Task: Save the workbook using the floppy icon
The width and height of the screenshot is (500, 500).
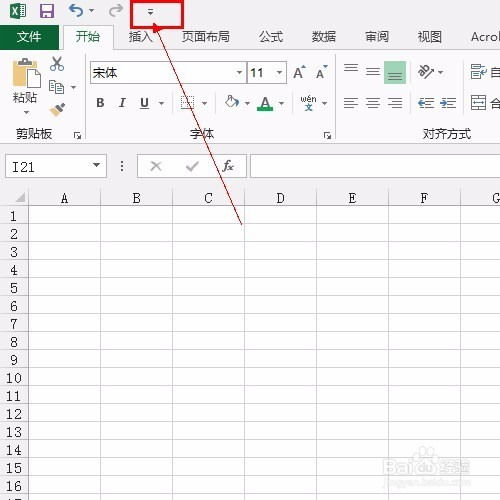Action: point(47,11)
